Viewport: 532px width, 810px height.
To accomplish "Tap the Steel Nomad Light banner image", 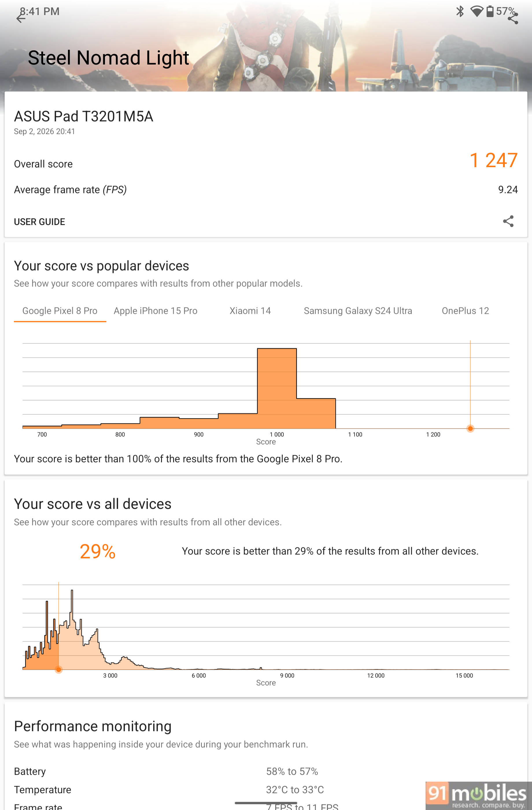I will (x=266, y=46).
